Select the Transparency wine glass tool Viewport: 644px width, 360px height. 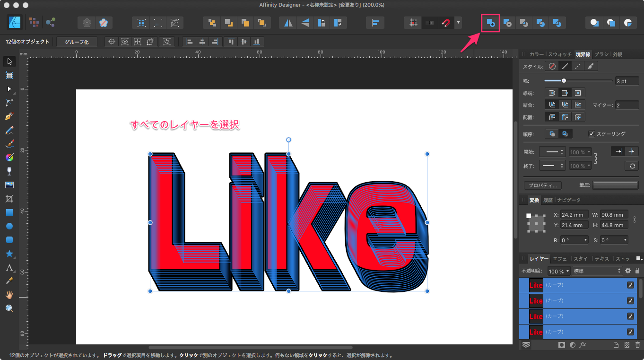pos(9,171)
